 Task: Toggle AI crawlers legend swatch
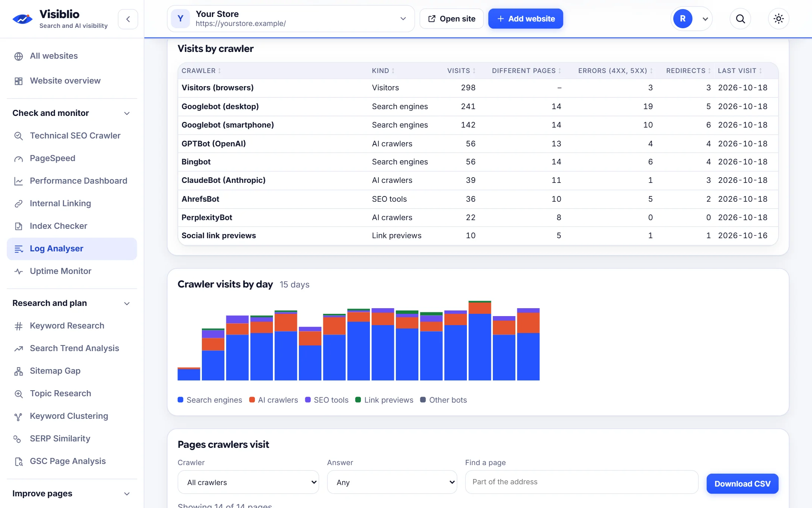(x=252, y=400)
